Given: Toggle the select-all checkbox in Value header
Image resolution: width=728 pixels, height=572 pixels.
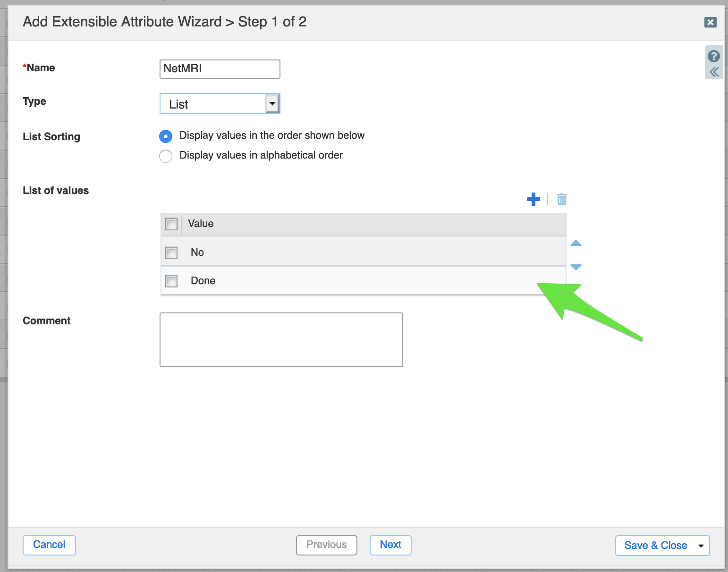Looking at the screenshot, I should click(x=171, y=224).
